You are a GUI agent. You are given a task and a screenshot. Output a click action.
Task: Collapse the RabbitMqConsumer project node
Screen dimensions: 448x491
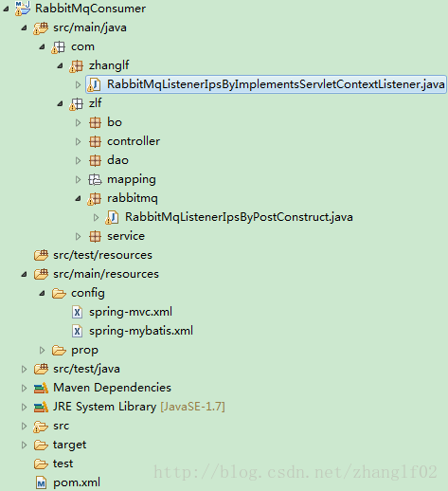[x=6, y=9]
